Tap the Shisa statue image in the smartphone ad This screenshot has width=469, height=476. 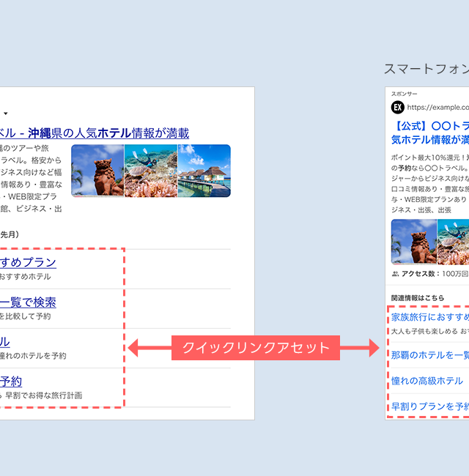click(x=414, y=241)
